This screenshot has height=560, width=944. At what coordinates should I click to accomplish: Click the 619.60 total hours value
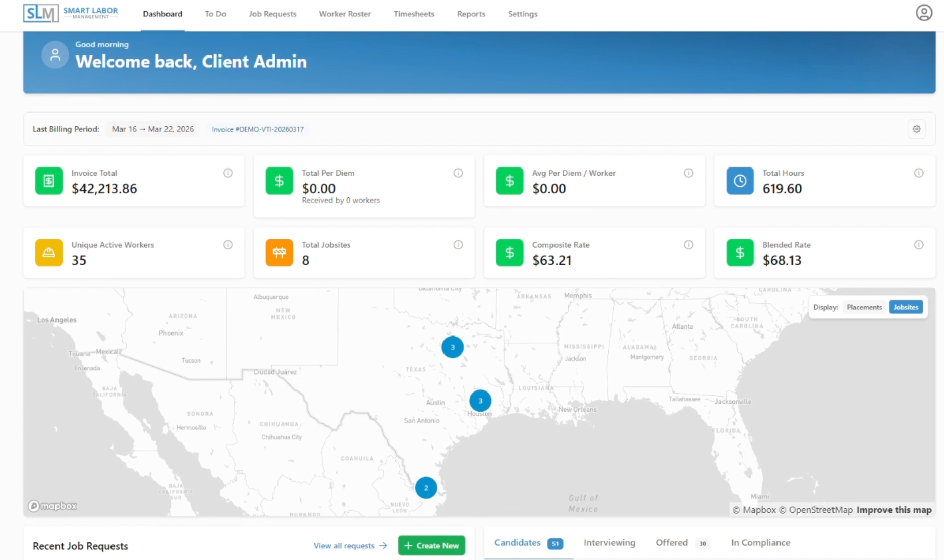click(x=782, y=189)
